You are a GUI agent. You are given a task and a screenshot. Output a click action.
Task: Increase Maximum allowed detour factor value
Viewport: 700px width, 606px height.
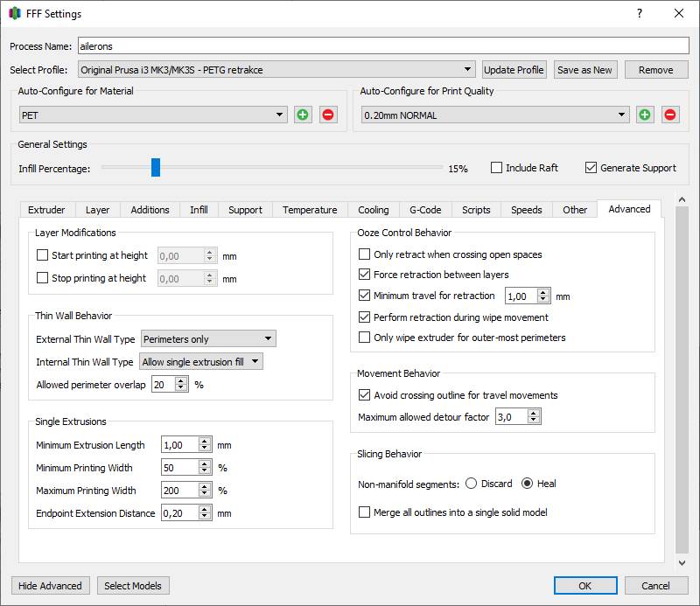click(x=534, y=414)
